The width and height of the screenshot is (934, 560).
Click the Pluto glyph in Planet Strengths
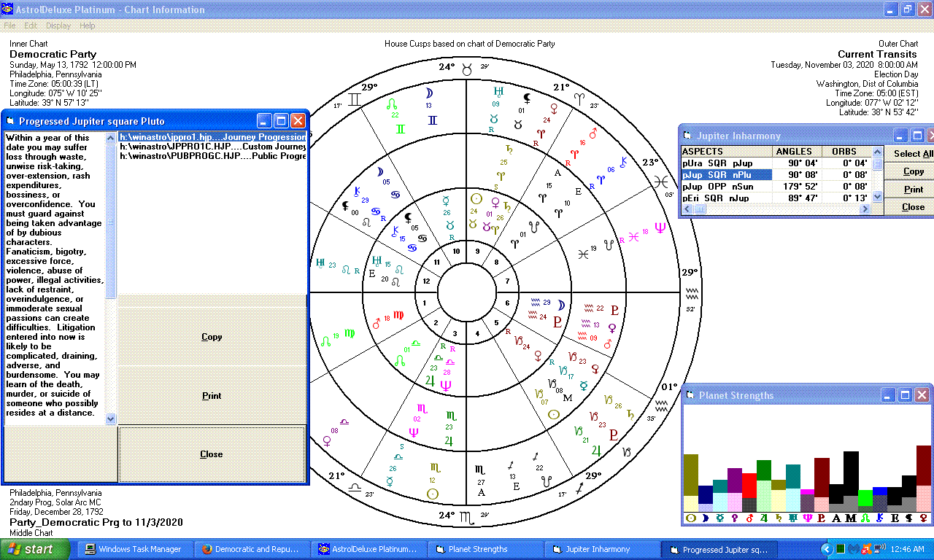[x=822, y=518]
